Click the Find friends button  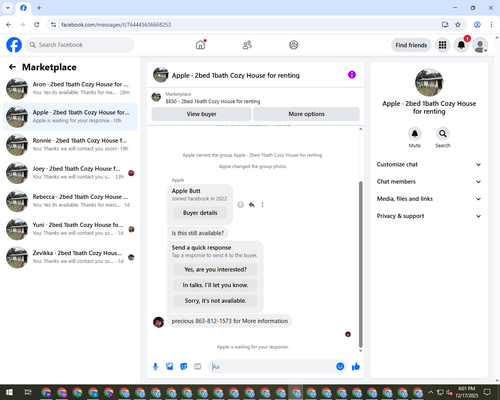[x=411, y=45]
